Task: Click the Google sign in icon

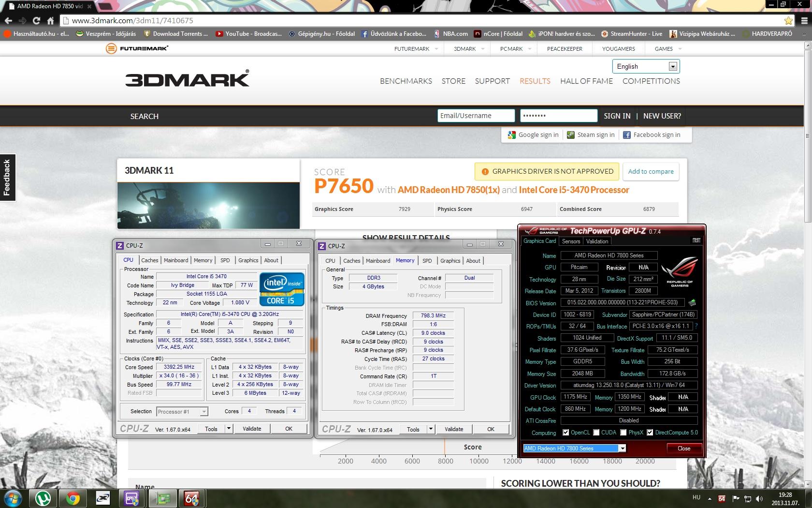Action: (x=512, y=135)
